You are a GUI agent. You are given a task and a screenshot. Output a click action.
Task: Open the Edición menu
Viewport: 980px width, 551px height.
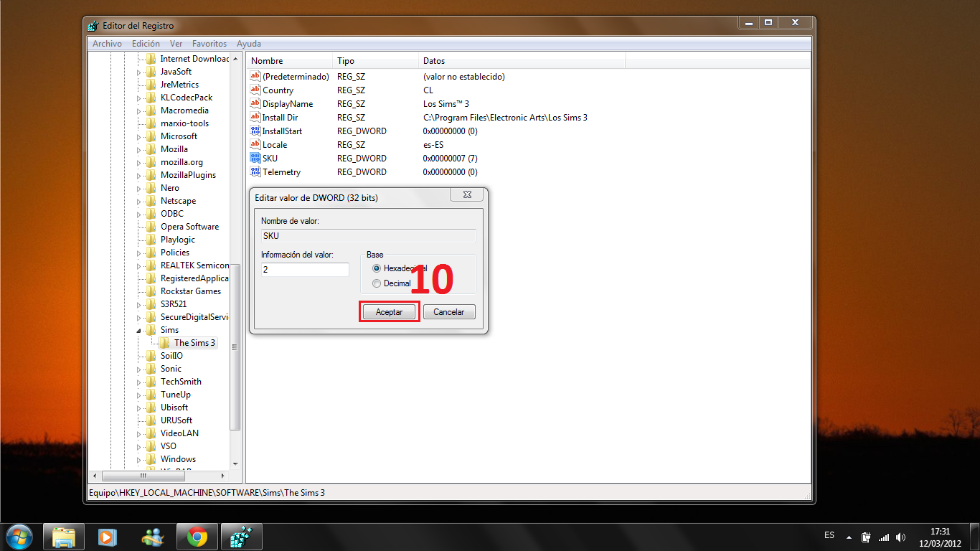click(x=146, y=44)
